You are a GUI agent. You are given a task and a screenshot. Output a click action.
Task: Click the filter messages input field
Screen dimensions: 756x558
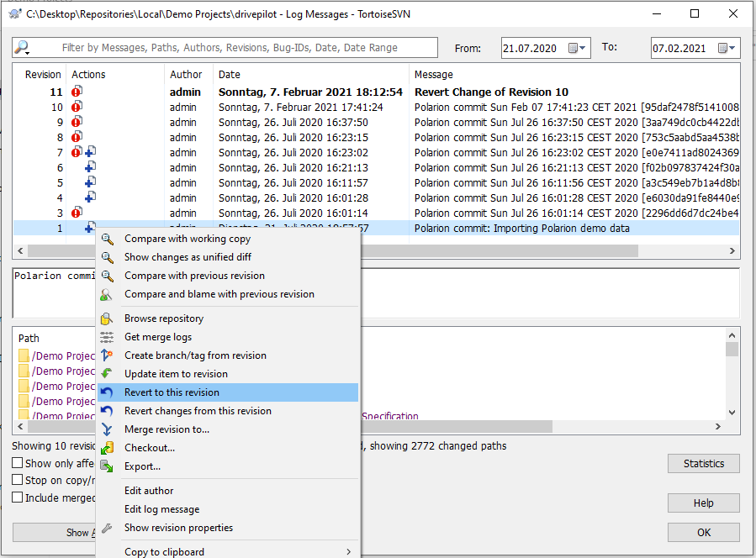(235, 47)
